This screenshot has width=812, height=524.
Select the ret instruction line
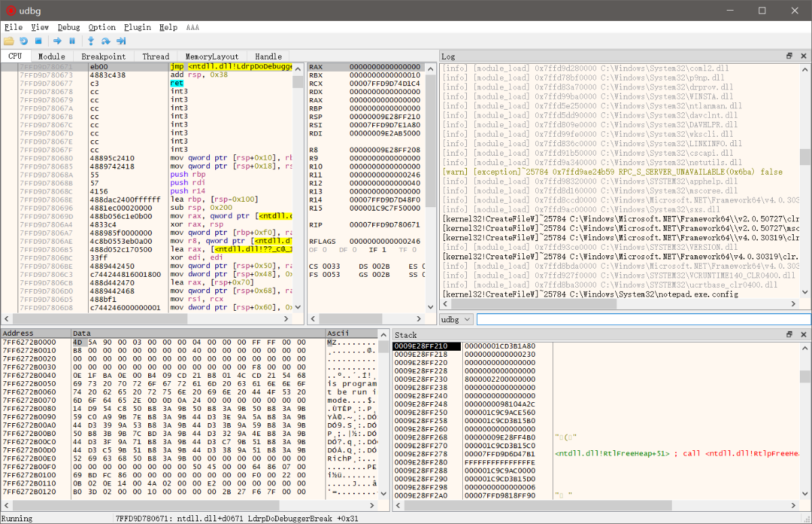176,83
